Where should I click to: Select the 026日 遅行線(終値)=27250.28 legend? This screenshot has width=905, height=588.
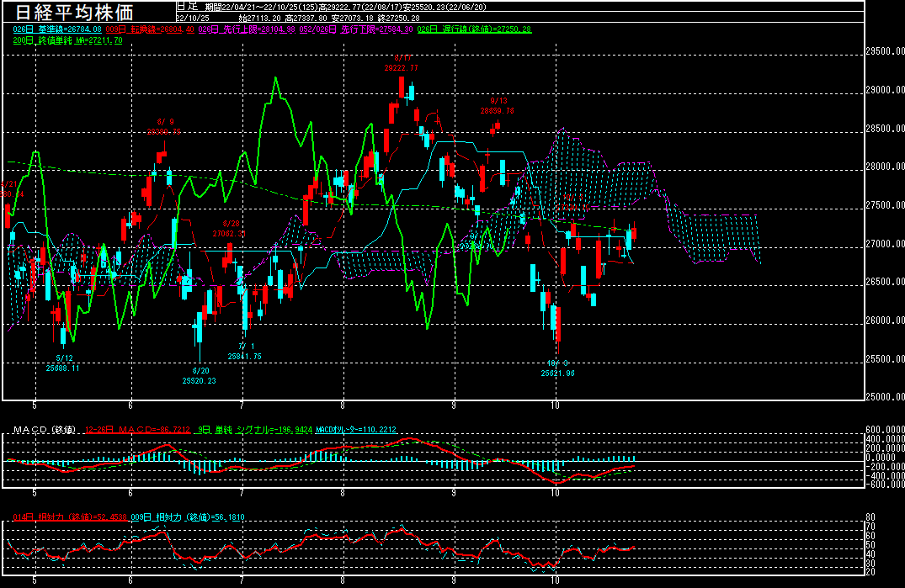(474, 29)
